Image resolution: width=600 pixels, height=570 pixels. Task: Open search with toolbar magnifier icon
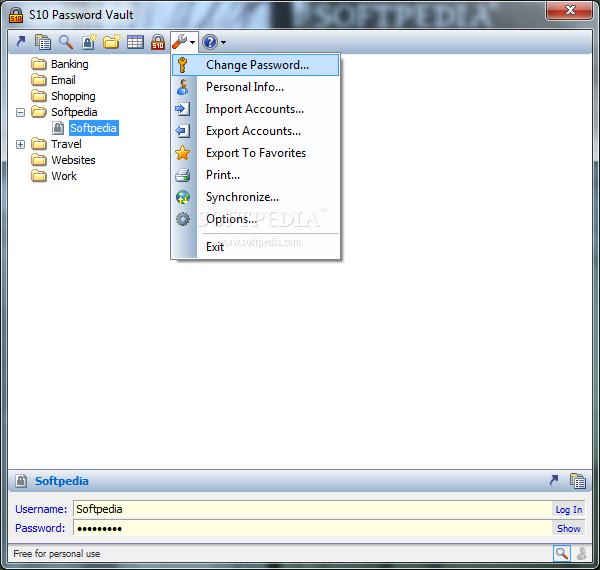pos(66,42)
